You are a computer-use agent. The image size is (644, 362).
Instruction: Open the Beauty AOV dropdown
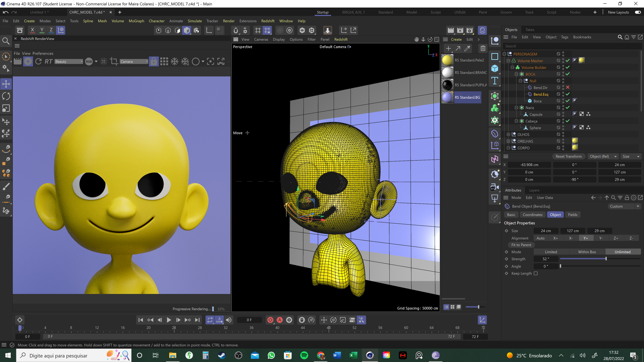pos(69,62)
